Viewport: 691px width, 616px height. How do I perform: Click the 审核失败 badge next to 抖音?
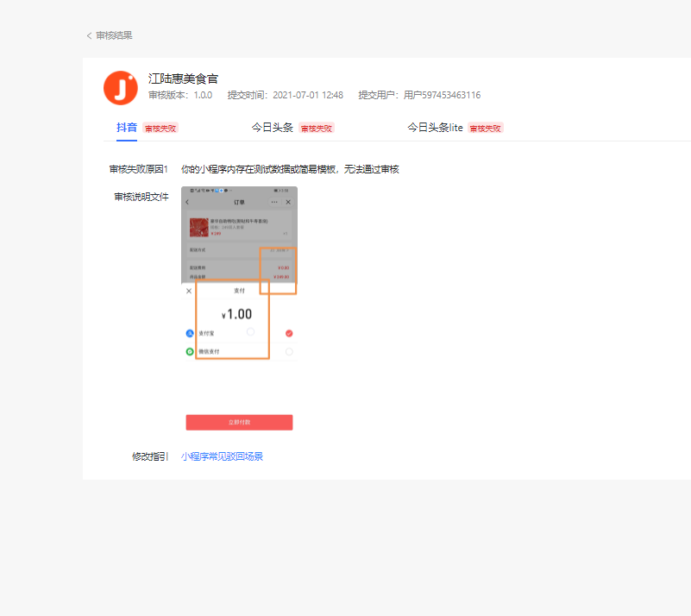tap(160, 129)
